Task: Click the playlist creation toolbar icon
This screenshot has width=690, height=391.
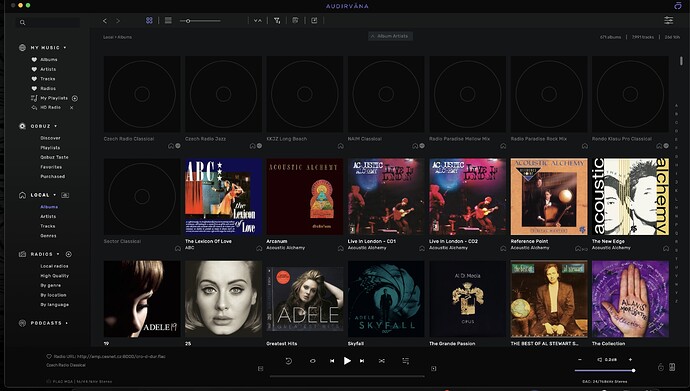Action: coord(295,21)
